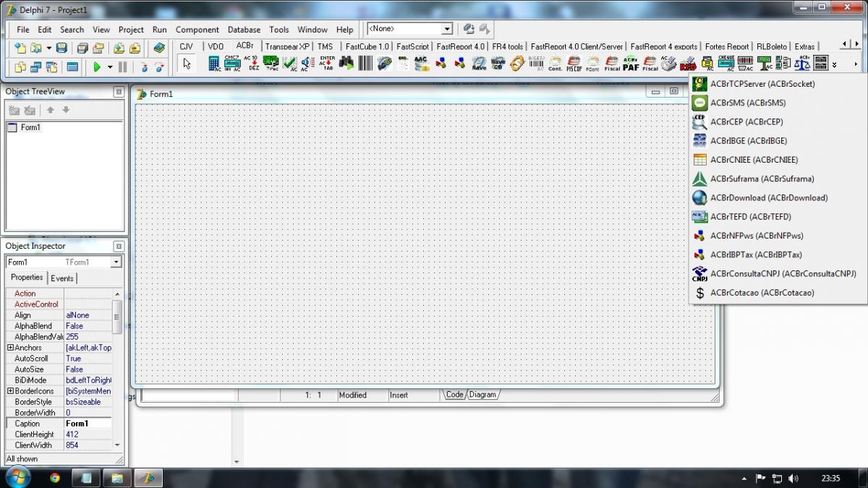
Task: Select the Cheque component icon
Action: 726,64
